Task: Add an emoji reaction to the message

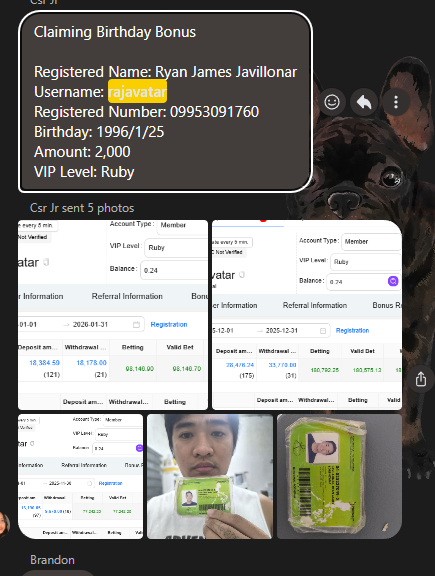Action: coord(332,102)
